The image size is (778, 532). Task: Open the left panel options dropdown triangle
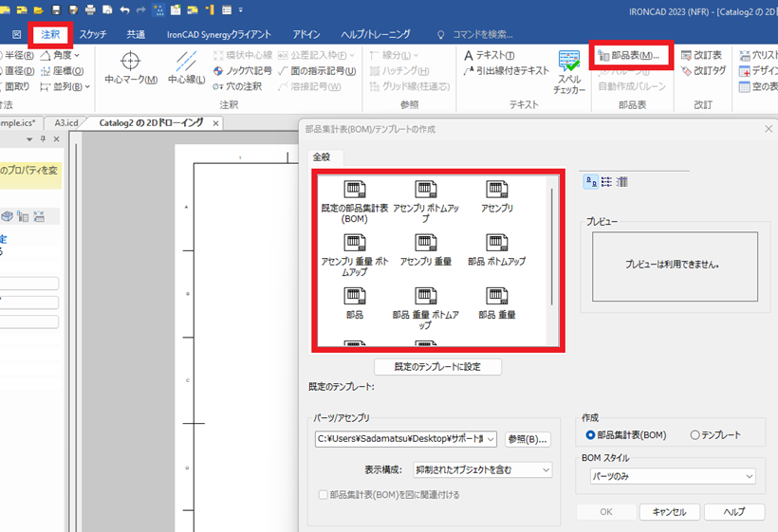point(29,139)
